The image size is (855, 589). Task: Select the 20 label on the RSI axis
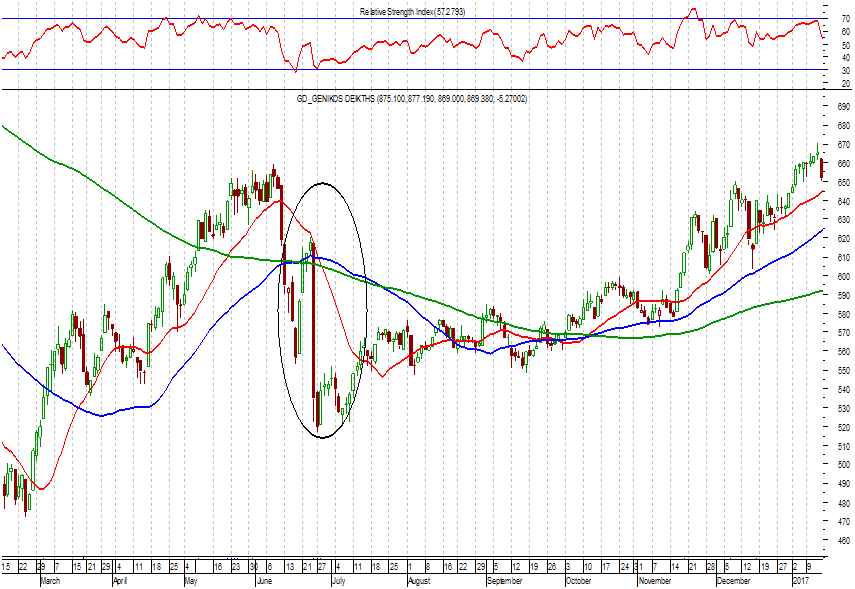(846, 84)
